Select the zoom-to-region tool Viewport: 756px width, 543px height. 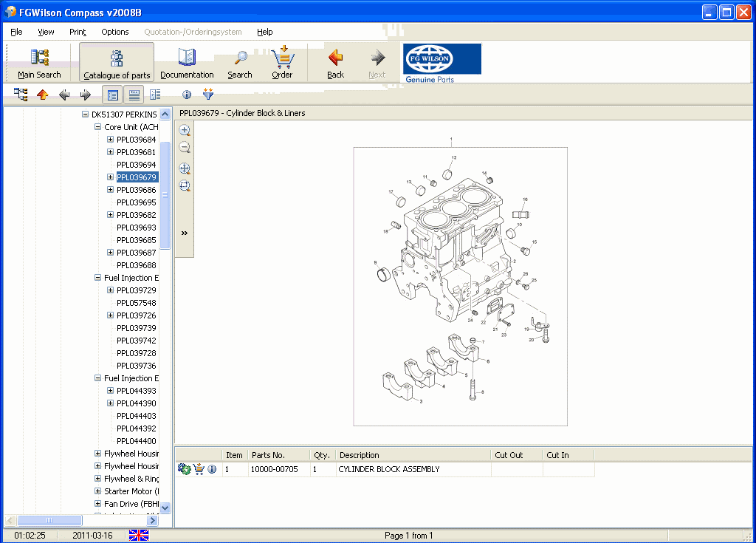coord(185,186)
